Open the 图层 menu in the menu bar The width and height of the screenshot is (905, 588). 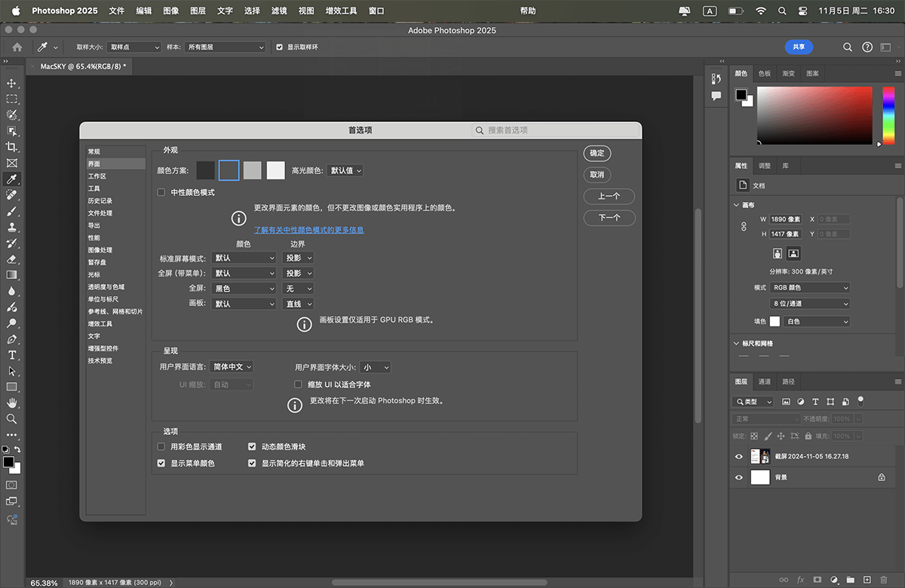tap(198, 11)
